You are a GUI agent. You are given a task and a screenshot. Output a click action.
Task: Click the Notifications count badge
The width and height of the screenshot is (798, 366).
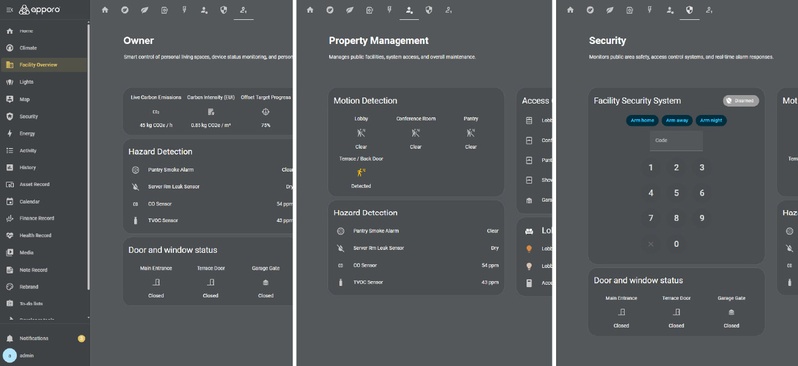[81, 339]
